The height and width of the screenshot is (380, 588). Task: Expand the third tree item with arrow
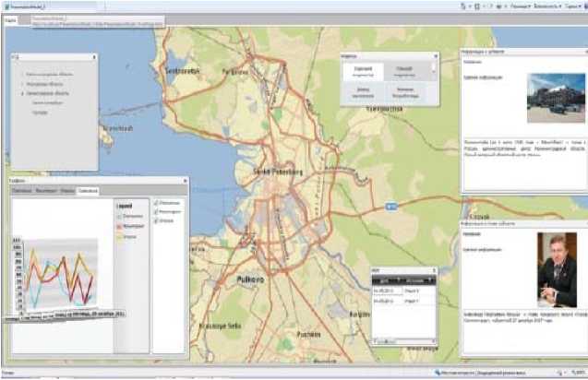(21, 93)
